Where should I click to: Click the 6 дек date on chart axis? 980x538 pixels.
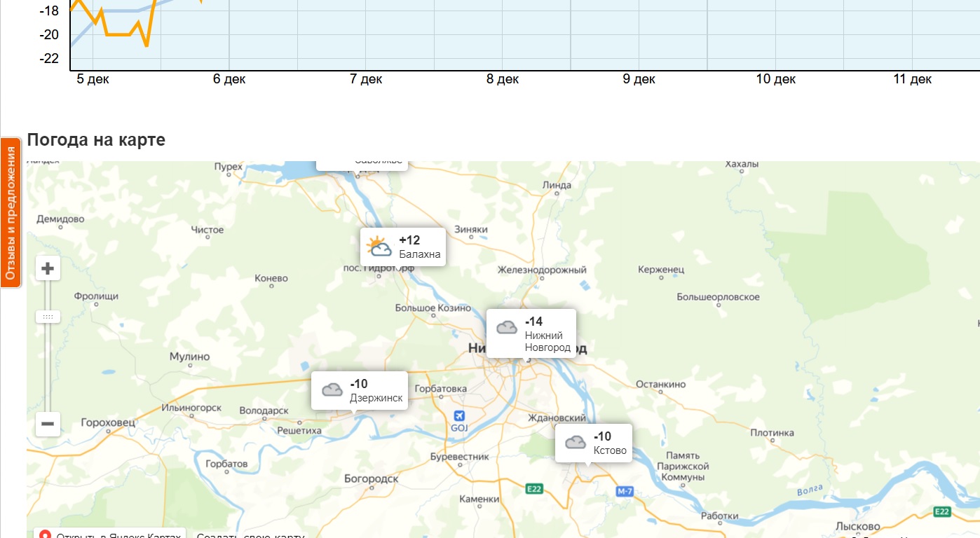229,79
